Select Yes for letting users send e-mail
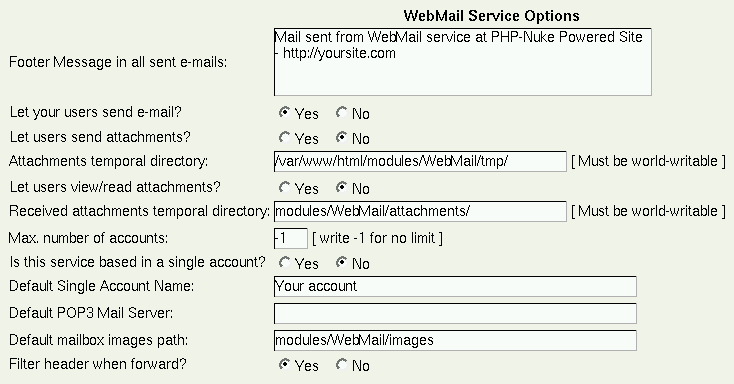The width and height of the screenshot is (734, 384). pos(284,112)
